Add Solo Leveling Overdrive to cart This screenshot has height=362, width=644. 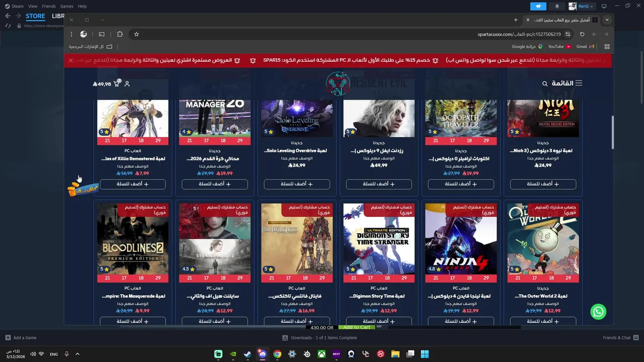(x=297, y=184)
